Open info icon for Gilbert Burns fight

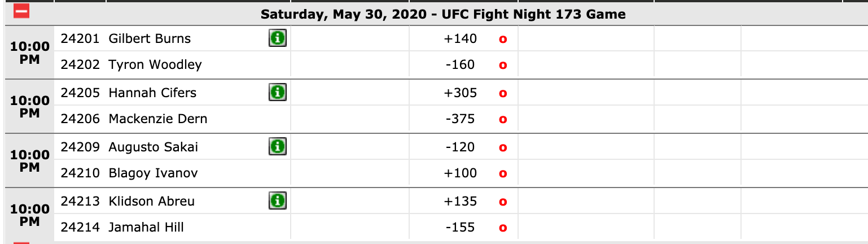(277, 38)
